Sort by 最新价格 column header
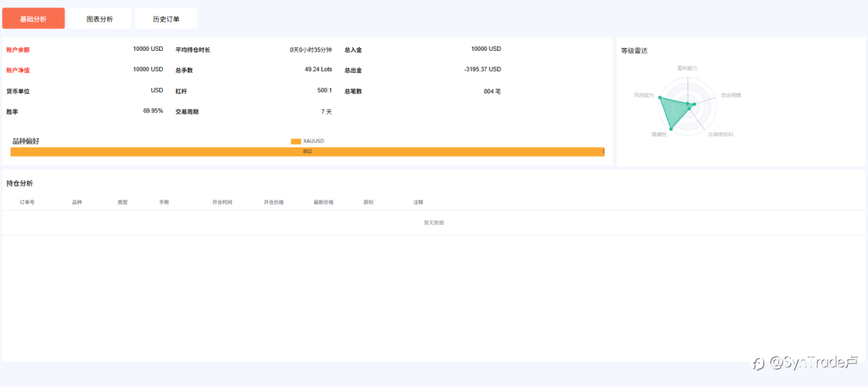The image size is (868, 387). [x=323, y=202]
